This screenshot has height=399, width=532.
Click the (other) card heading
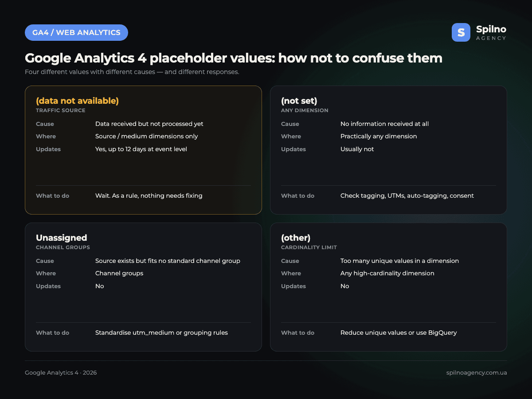[x=296, y=238]
